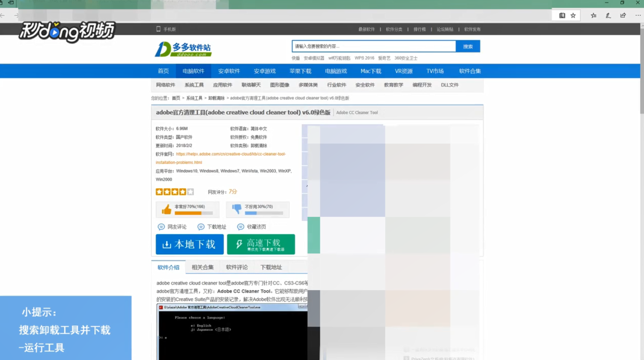Click WPS 2016 hot search link

364,58
